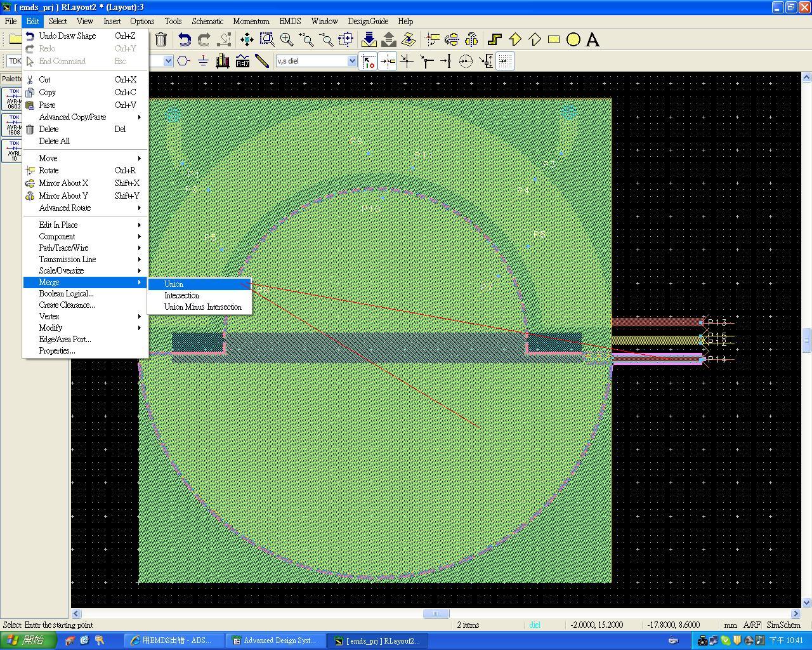812x650 pixels.
Task: Select the circle drawing tool
Action: click(573, 39)
